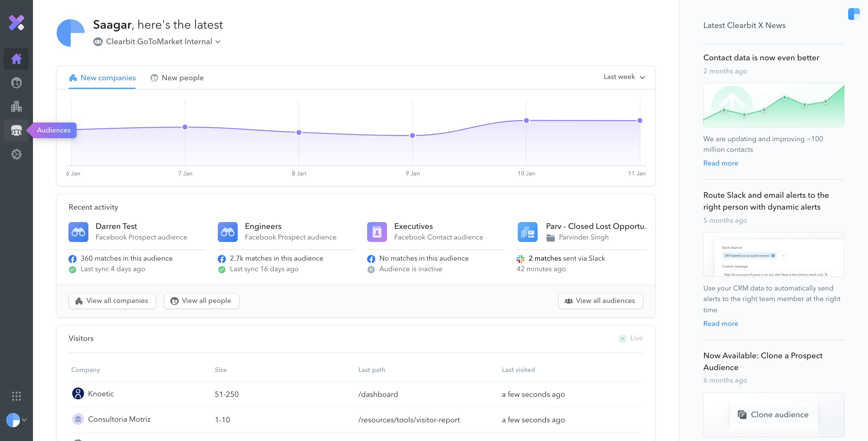Screen dimensions: 868x441
Task: Open the Slack channel alert screenshot thumbnail
Action: (x=773, y=254)
